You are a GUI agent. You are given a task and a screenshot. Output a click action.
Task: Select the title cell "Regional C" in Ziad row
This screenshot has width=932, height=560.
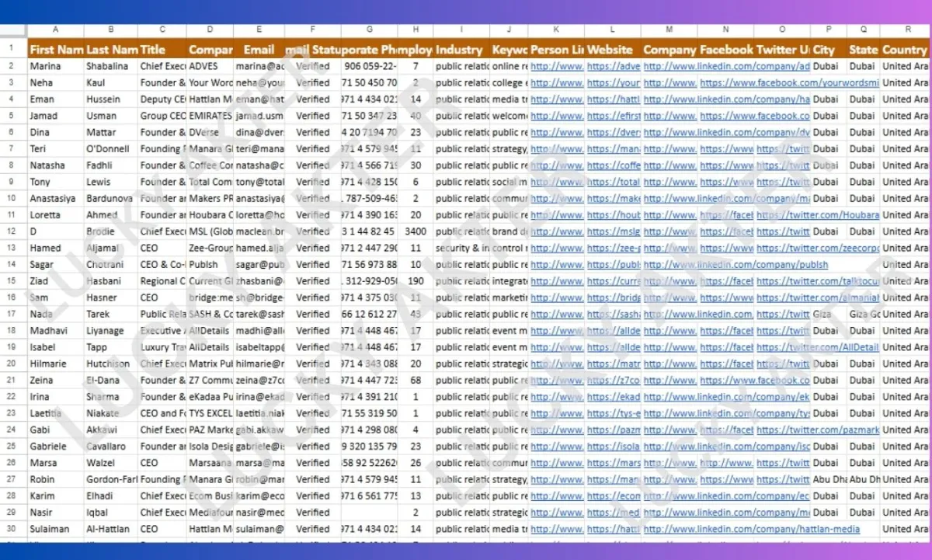tap(163, 281)
